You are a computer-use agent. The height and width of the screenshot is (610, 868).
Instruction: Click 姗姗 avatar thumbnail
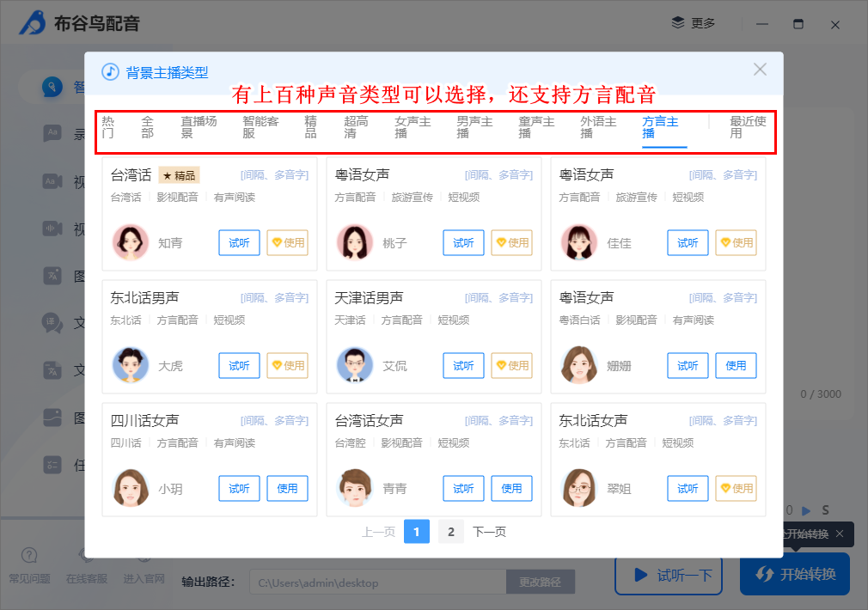[x=579, y=365]
